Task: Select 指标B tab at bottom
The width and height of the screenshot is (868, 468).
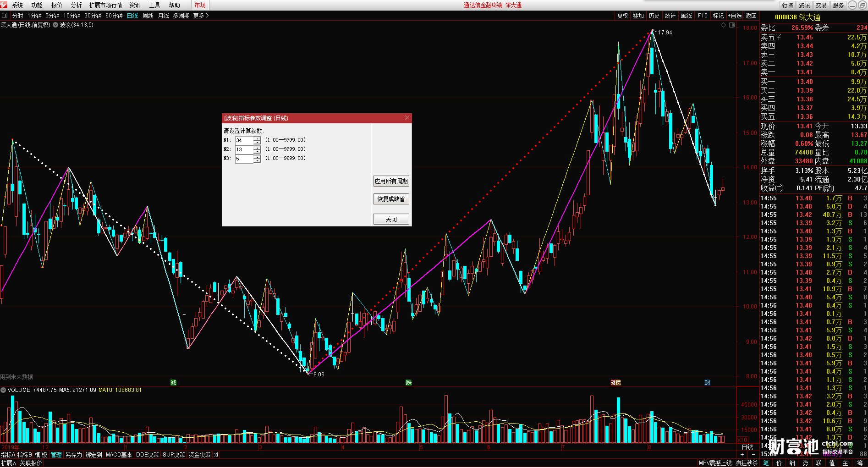Action: click(25, 455)
